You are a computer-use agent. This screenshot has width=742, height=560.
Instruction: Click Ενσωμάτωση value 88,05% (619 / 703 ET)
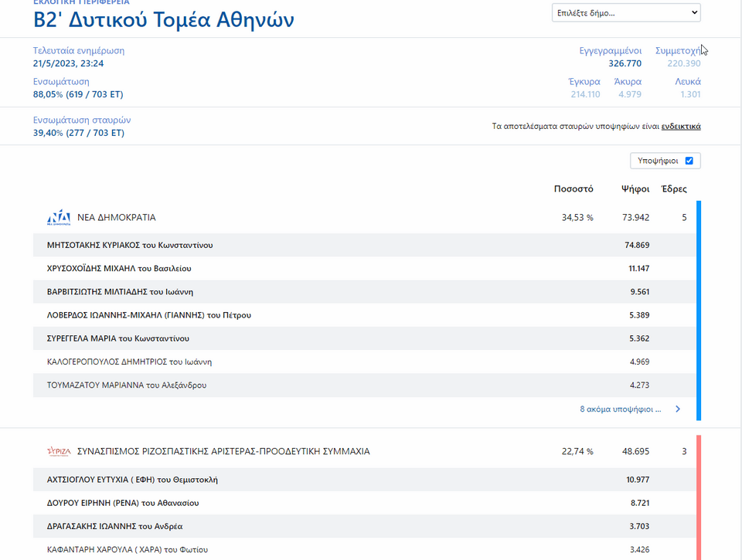pos(78,94)
